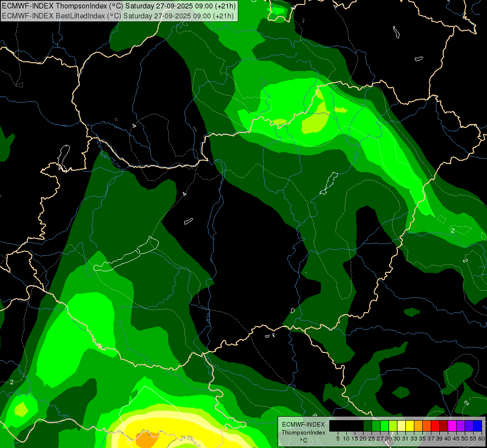Select the magenta 40-45 legend swatch
The width and height of the screenshot is (487, 448).
click(x=452, y=426)
